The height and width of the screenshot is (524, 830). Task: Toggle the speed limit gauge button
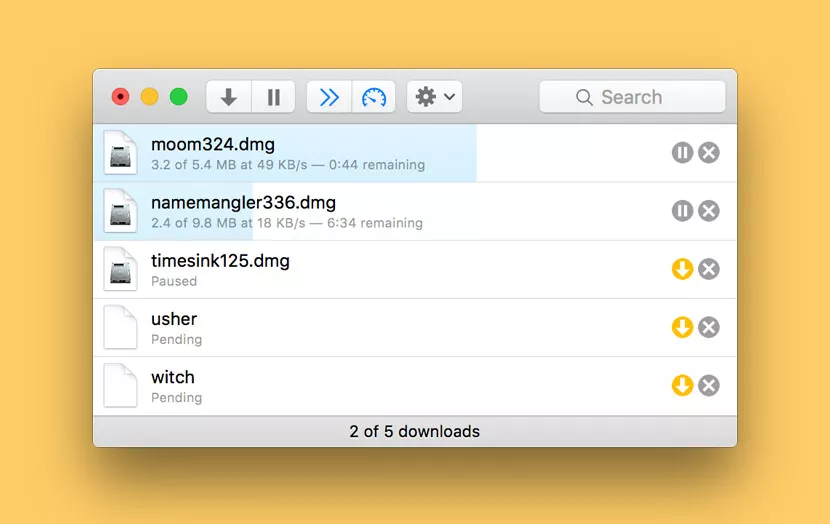pyautogui.click(x=374, y=97)
